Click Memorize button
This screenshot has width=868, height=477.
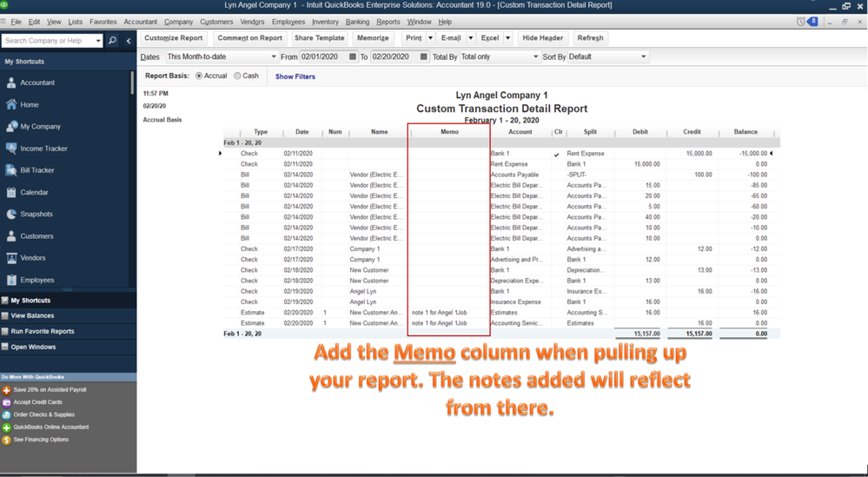373,38
